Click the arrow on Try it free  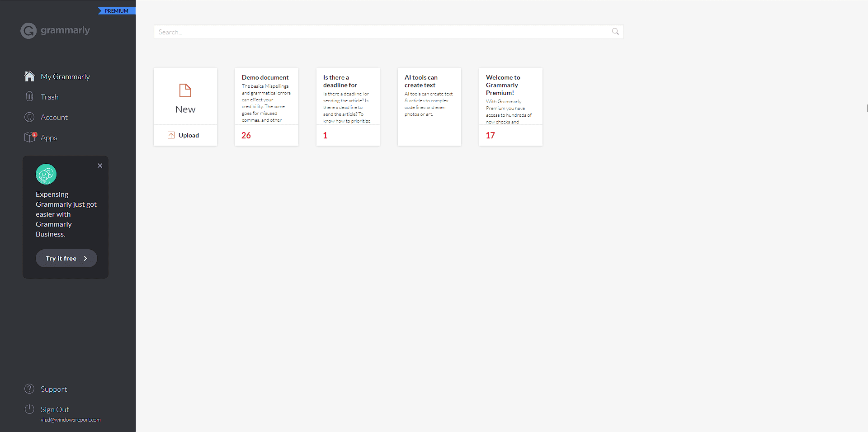coord(85,258)
